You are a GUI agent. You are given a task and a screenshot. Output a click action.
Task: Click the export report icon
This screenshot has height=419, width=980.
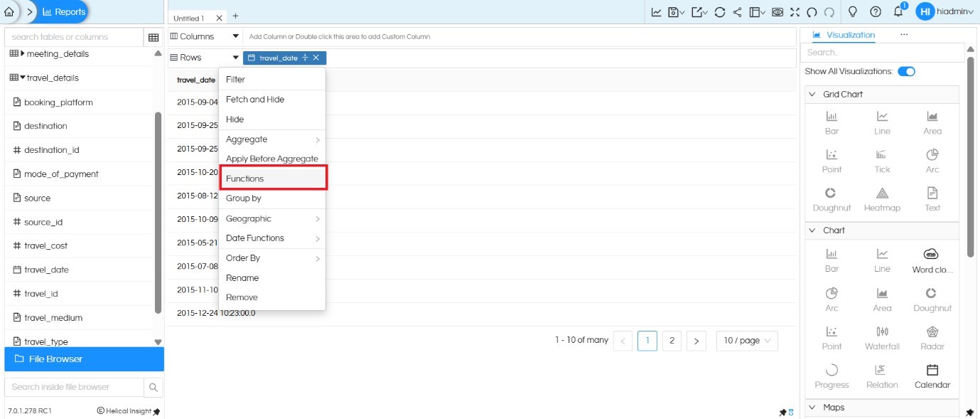tap(697, 12)
